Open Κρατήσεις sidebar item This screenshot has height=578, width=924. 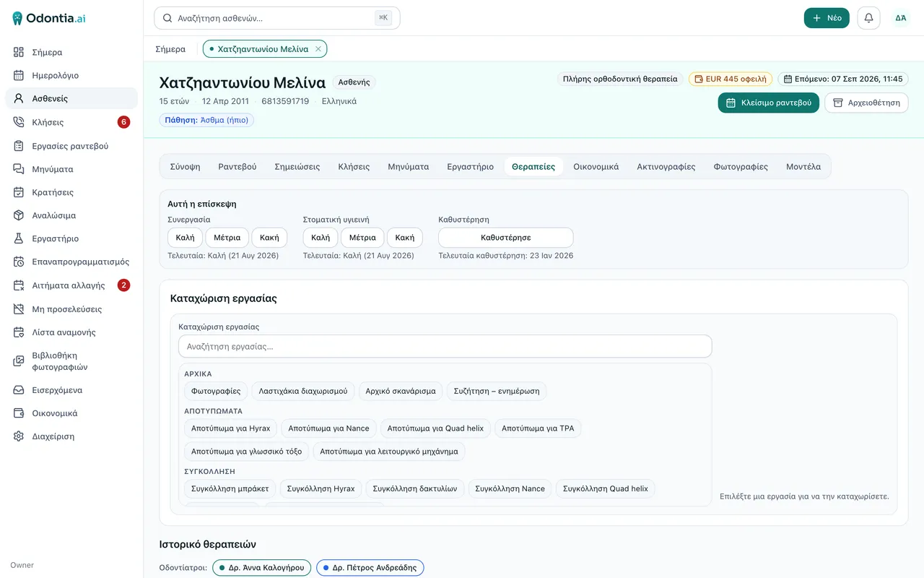pos(71,192)
